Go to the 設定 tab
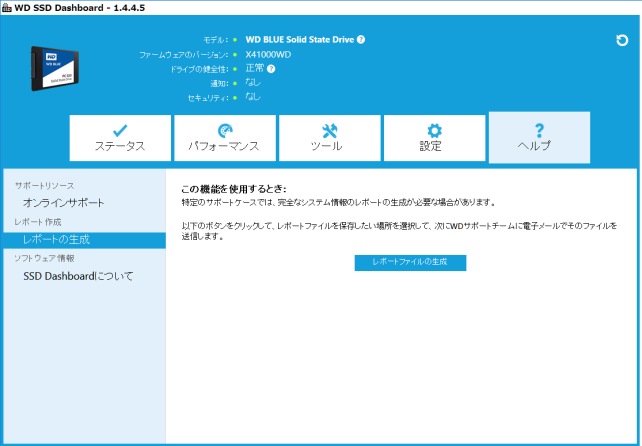This screenshot has height=446, width=642. 434,138
